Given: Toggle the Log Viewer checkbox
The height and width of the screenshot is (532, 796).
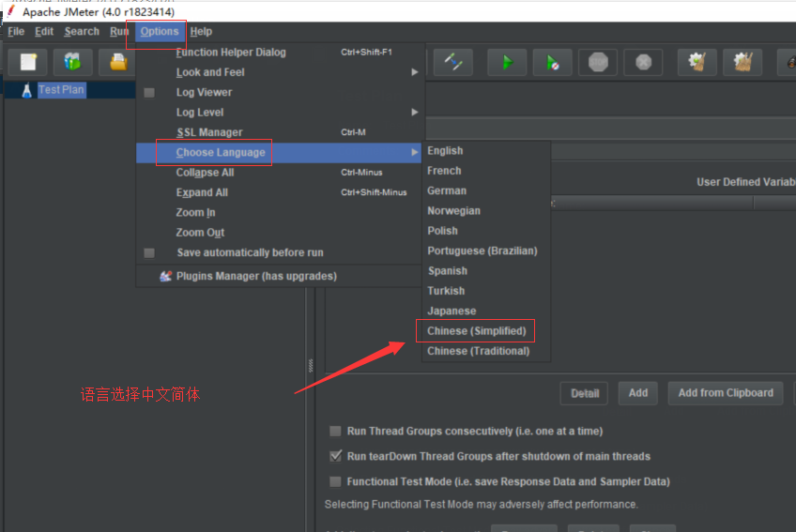Looking at the screenshot, I should (149, 92).
